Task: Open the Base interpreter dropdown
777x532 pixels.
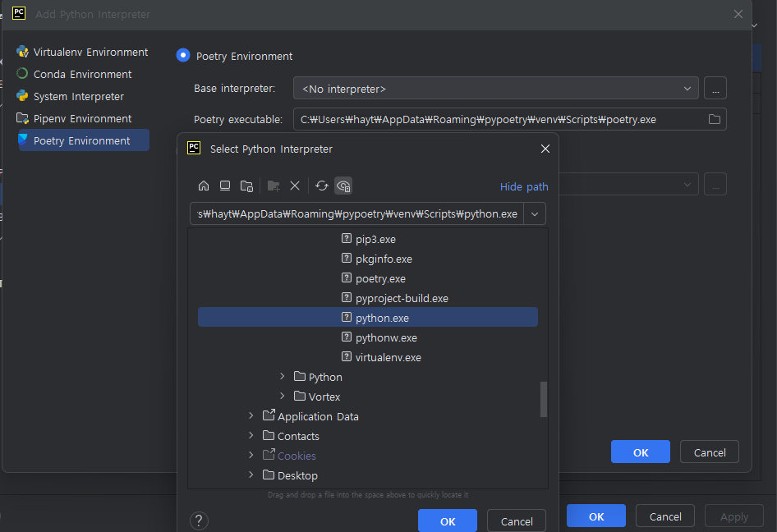Action: [x=496, y=88]
